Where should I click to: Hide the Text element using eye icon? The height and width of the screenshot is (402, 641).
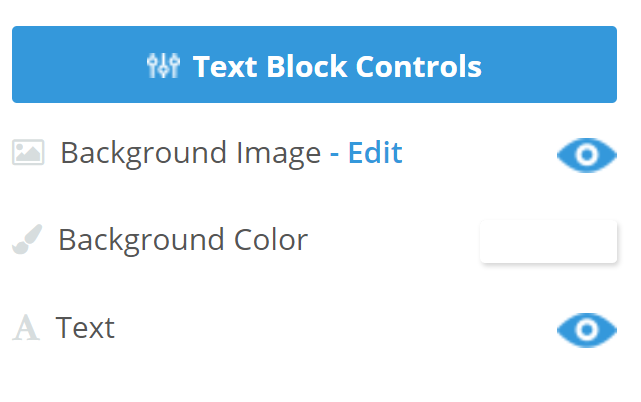pyautogui.click(x=586, y=329)
